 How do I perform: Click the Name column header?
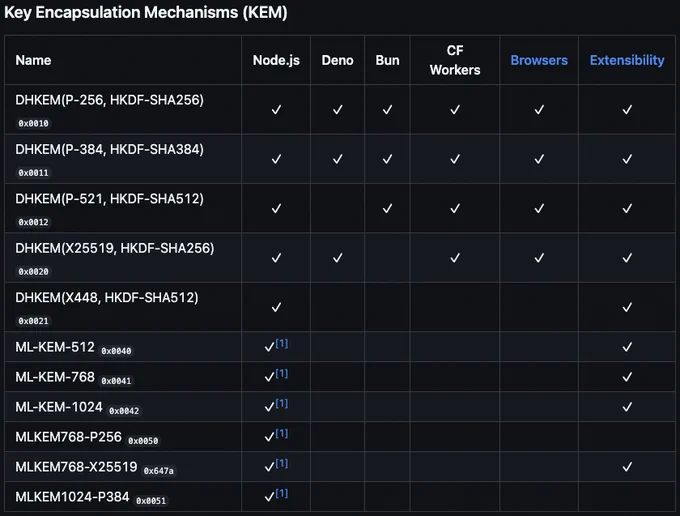click(33, 60)
